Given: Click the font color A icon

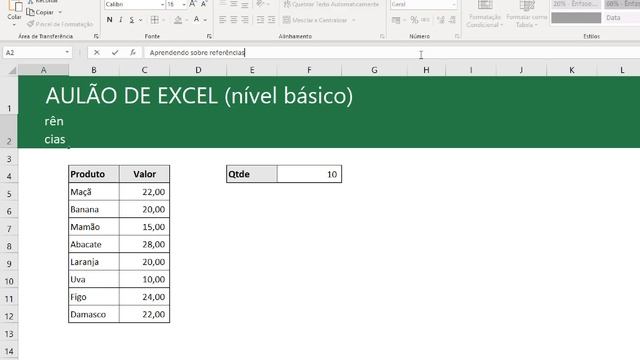Looking at the screenshot, I should click(x=197, y=20).
